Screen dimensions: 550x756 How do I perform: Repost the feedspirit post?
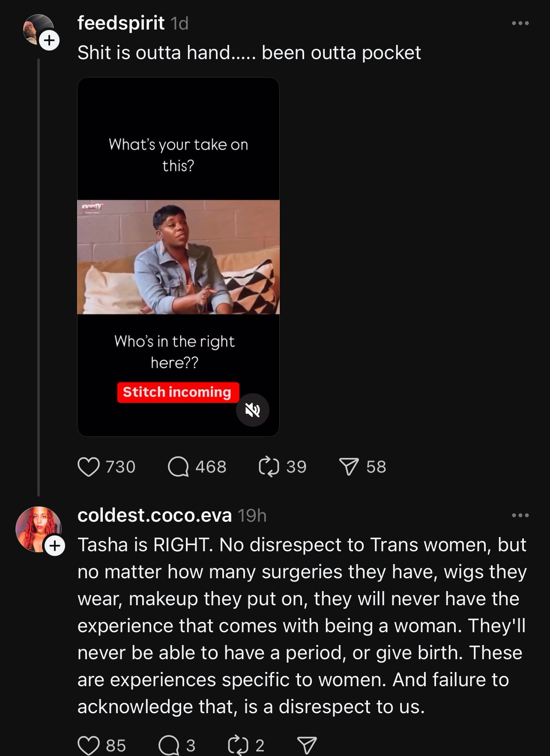tap(269, 467)
